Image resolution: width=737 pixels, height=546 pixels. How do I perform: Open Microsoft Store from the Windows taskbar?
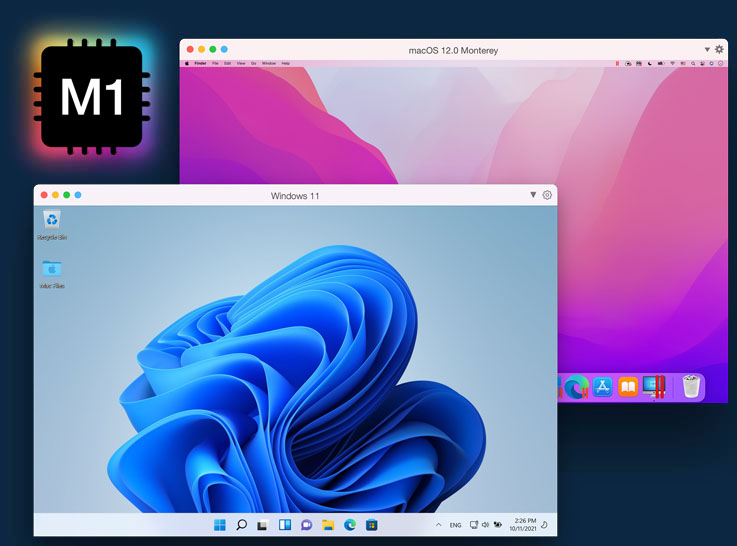click(371, 525)
